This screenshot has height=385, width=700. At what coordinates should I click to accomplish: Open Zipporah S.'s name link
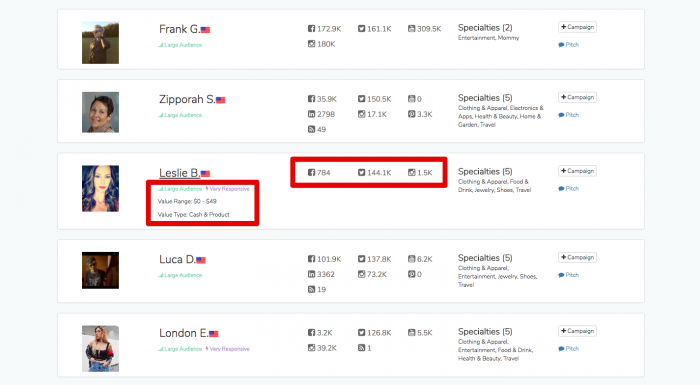click(187, 99)
